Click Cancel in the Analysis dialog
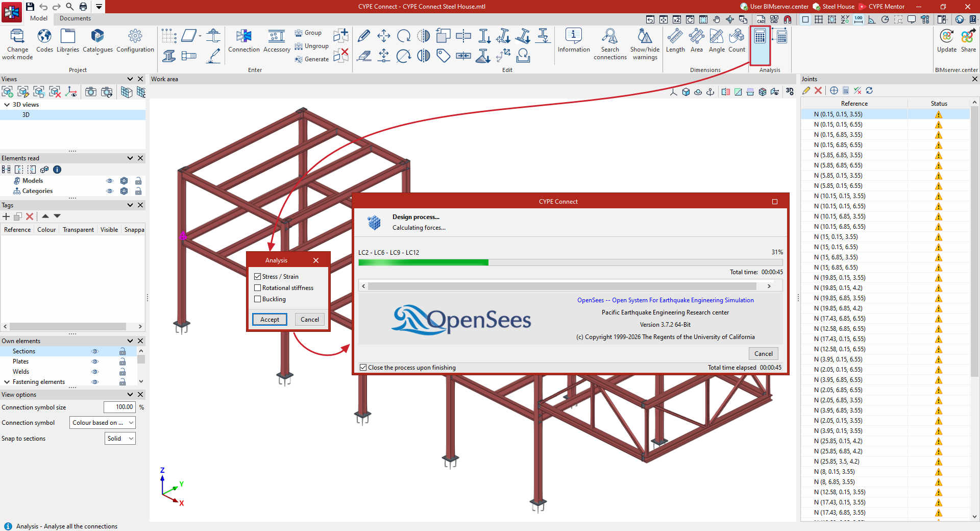The width and height of the screenshot is (980, 531). [310, 320]
